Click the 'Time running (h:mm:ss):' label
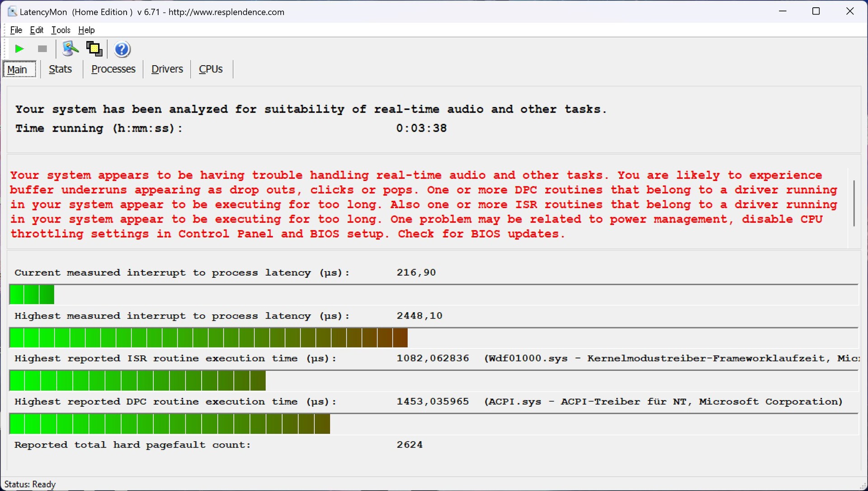Screen dimensions: 868x491 (x=99, y=129)
